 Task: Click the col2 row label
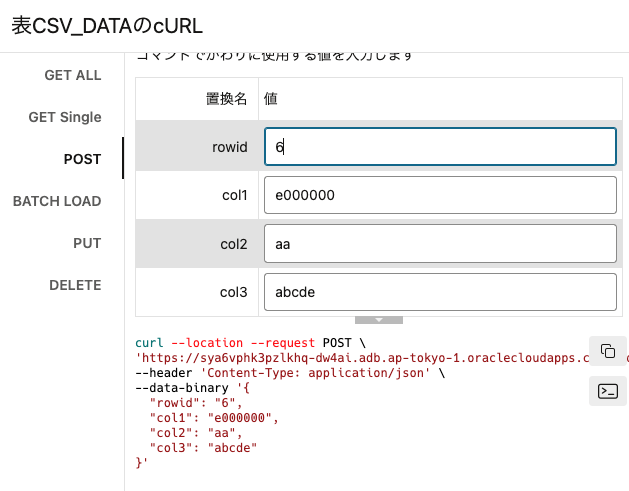tap(233, 244)
